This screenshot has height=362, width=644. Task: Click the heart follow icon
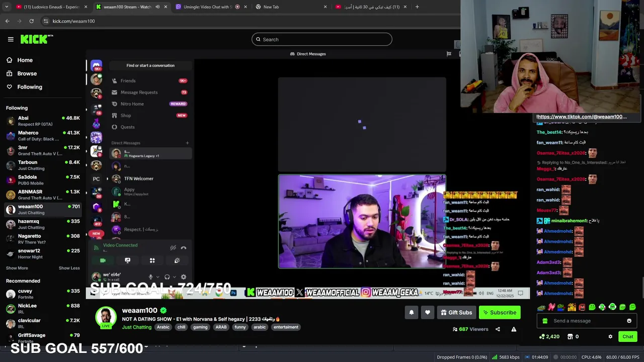(x=427, y=312)
